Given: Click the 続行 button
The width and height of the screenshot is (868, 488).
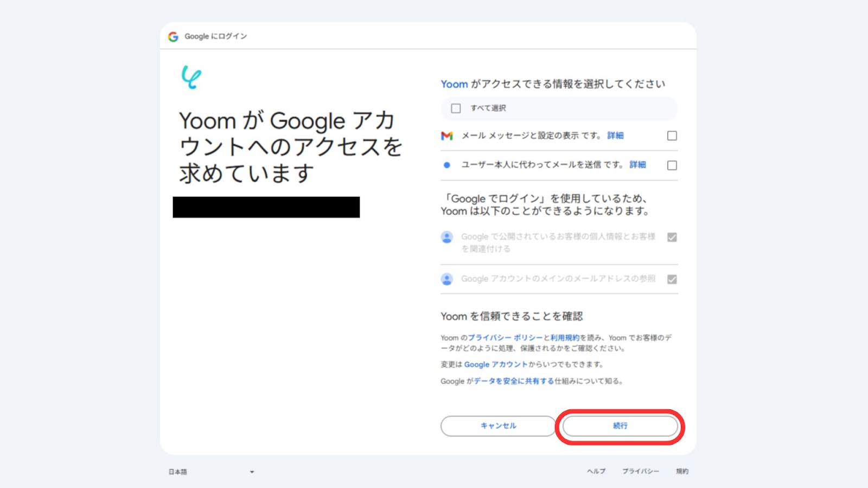Looking at the screenshot, I should tap(620, 426).
